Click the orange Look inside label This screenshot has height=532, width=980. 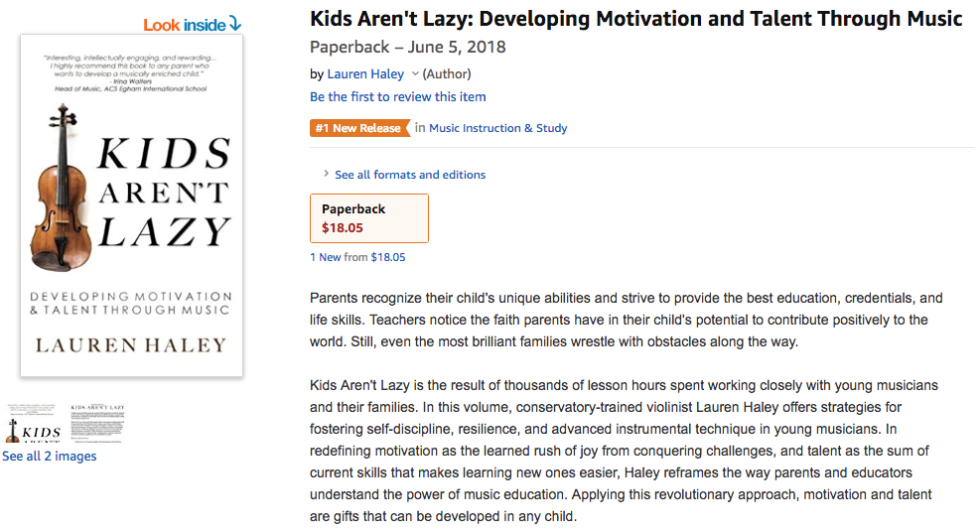(x=184, y=25)
